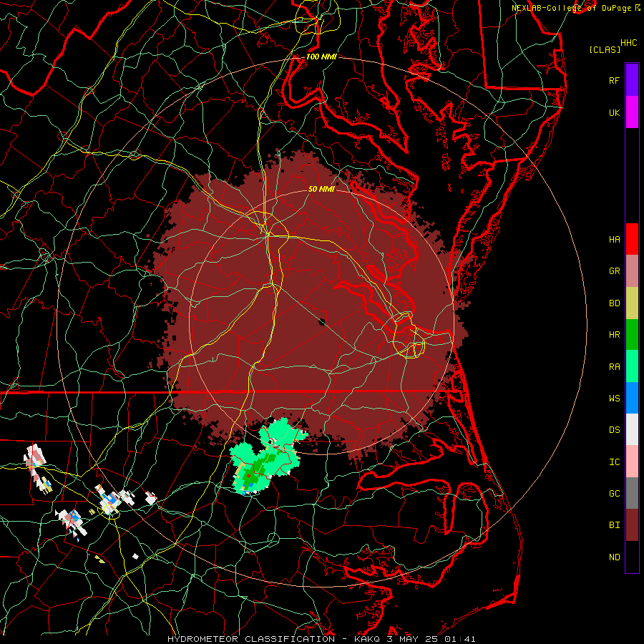The width and height of the screenshot is (644, 644).
Task: Select the yellow BD legend swatch
Action: [x=632, y=303]
